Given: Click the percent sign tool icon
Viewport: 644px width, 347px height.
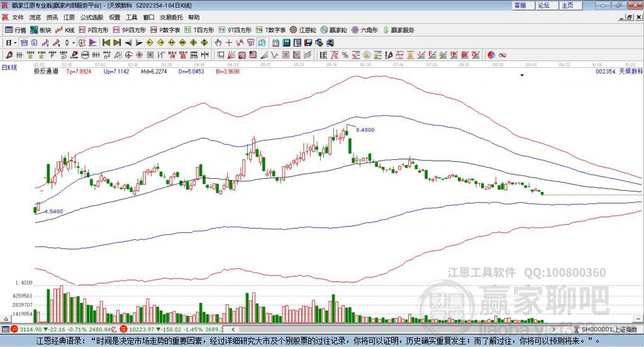Looking at the screenshot, I should click(345, 55).
